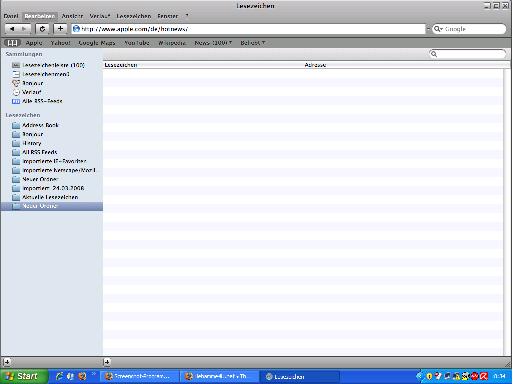Image resolution: width=514 pixels, height=384 pixels.
Task: Click the taskbar clock
Action: pos(499,376)
